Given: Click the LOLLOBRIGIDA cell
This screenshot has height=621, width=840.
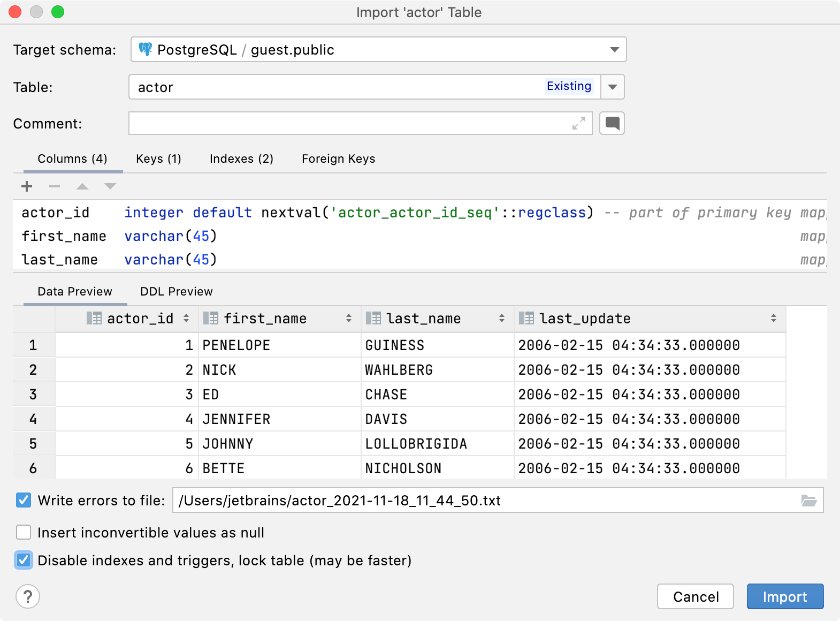Looking at the screenshot, I should coord(437,444).
